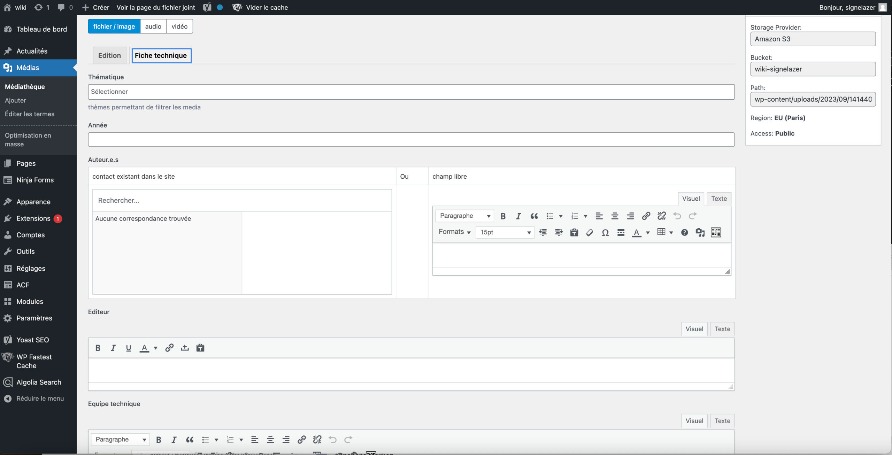Switch to the Edition tab
Viewport: 892px width, 455px height.
tap(109, 56)
